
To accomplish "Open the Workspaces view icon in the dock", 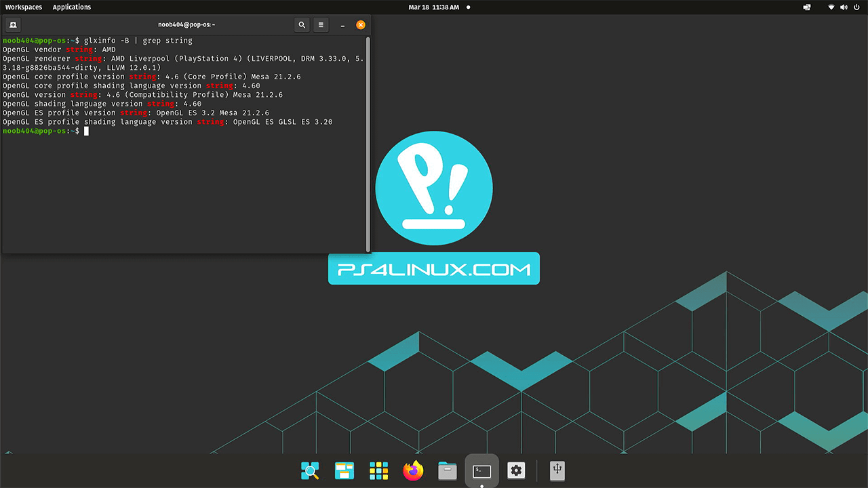I will pos(344,470).
